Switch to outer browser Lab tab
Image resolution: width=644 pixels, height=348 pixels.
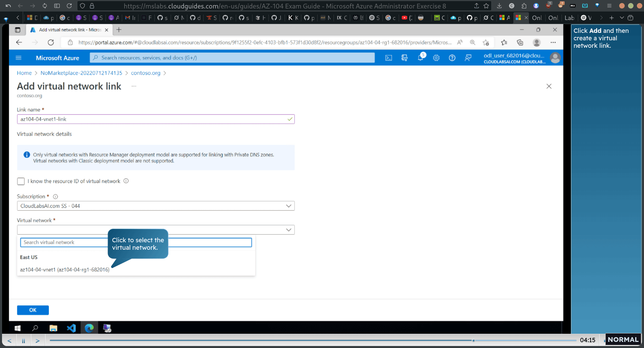569,18
